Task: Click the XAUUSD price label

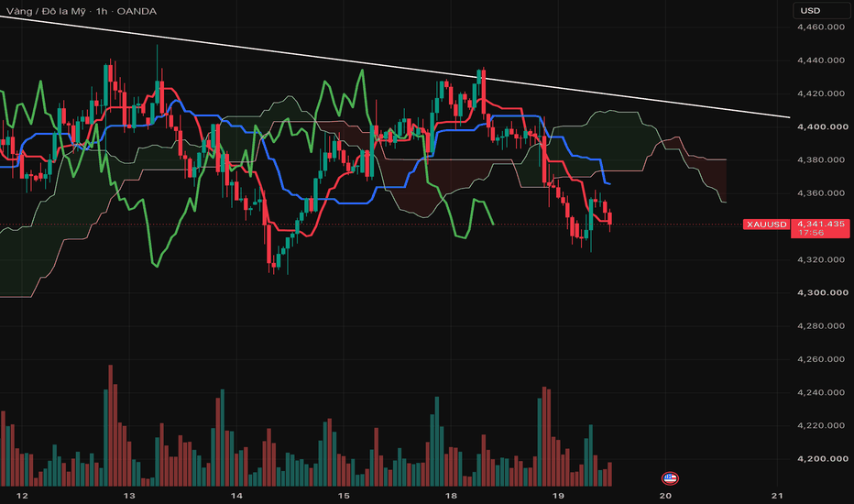Action: click(x=766, y=224)
